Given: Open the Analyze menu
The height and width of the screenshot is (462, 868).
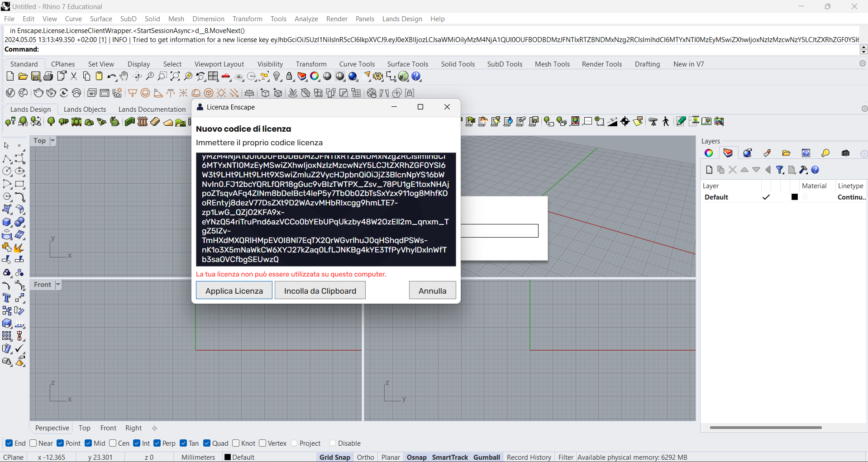Looking at the screenshot, I should point(306,19).
